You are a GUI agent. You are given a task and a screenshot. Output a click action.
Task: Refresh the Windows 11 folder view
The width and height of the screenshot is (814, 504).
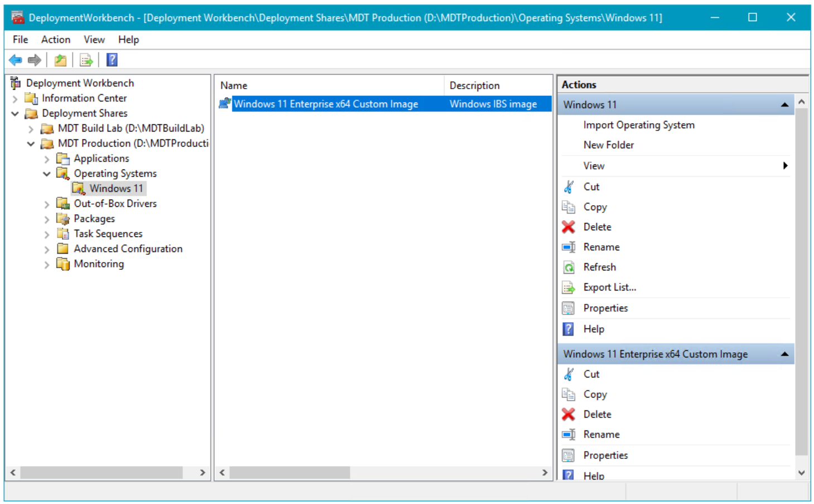point(599,267)
